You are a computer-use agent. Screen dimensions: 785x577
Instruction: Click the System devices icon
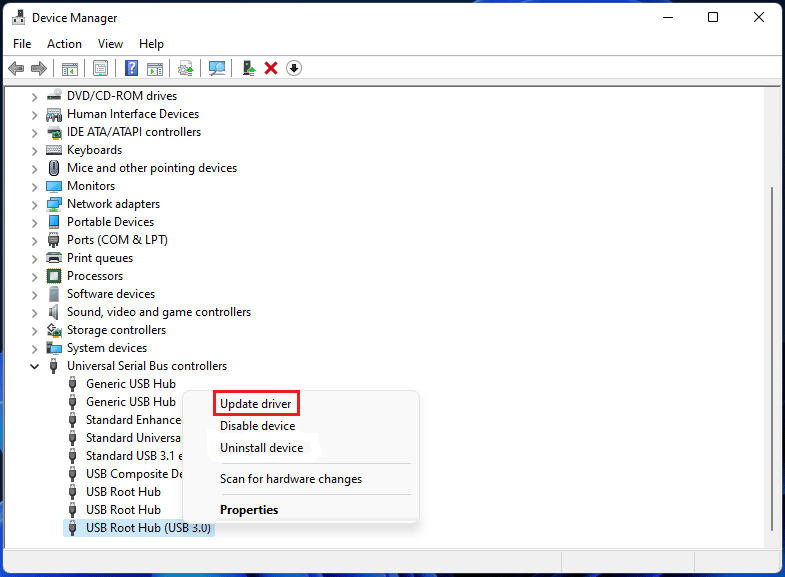point(54,348)
